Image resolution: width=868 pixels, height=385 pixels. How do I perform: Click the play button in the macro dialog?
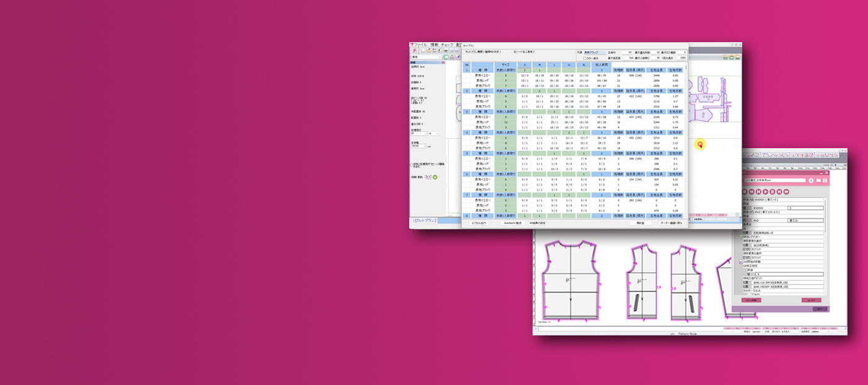tap(766, 192)
